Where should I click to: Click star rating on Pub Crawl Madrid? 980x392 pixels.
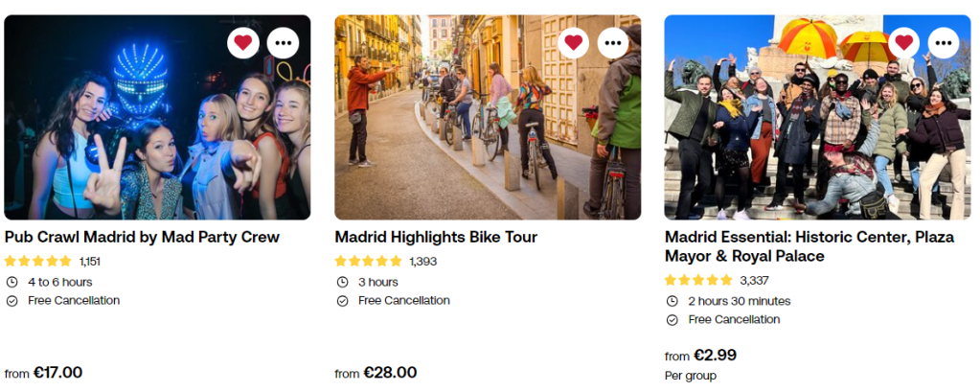click(x=38, y=261)
